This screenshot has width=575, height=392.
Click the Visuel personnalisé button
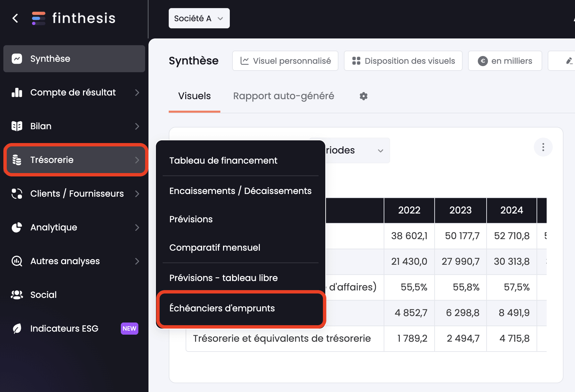[x=285, y=61]
